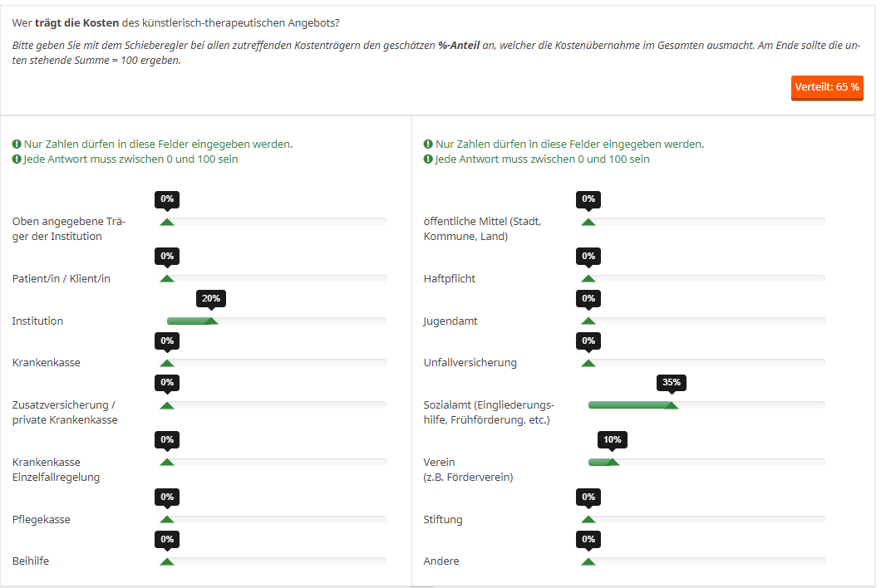The width and height of the screenshot is (881, 588).
Task: Click the Krankenkasse slider handle
Action: 167,363
